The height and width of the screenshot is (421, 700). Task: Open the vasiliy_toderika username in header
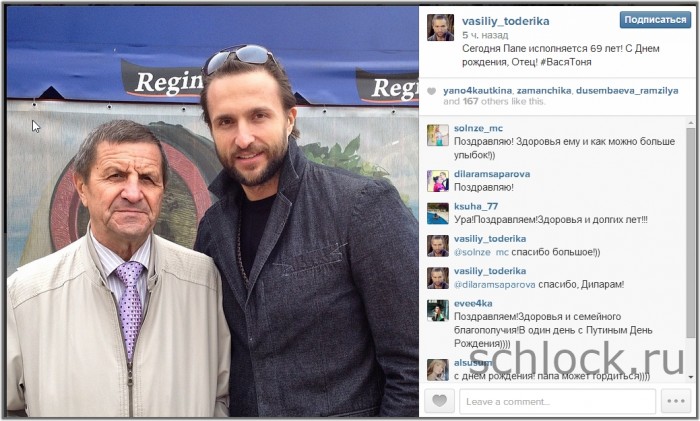(505, 21)
